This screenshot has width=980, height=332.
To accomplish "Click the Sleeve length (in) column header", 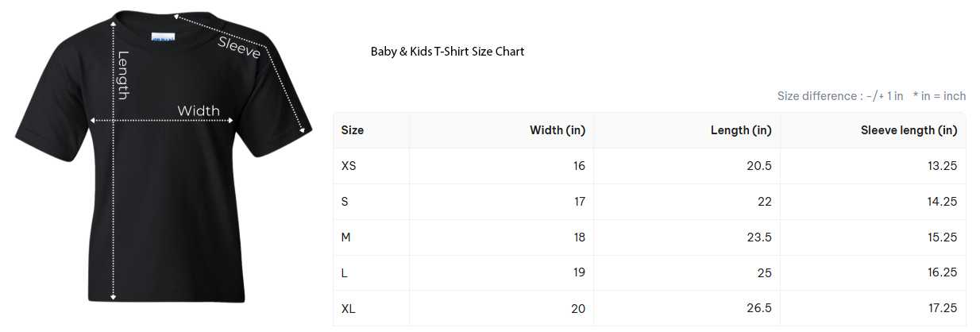I will point(909,130).
